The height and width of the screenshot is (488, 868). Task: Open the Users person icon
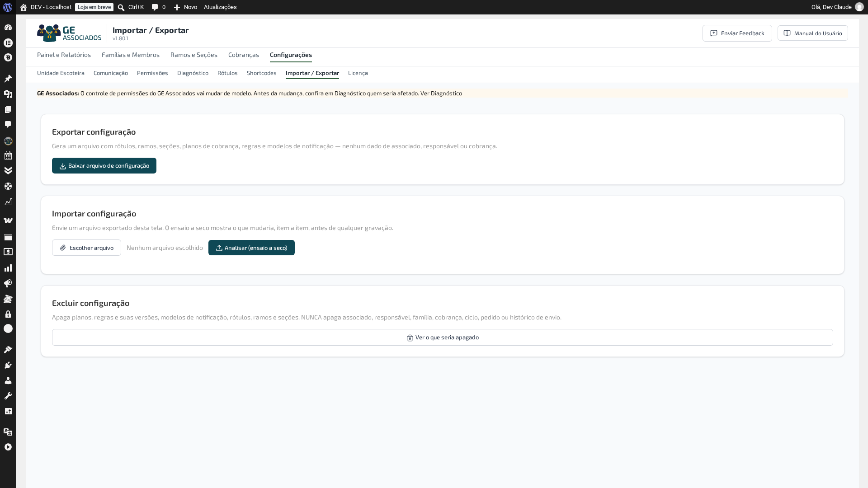coord(8,380)
